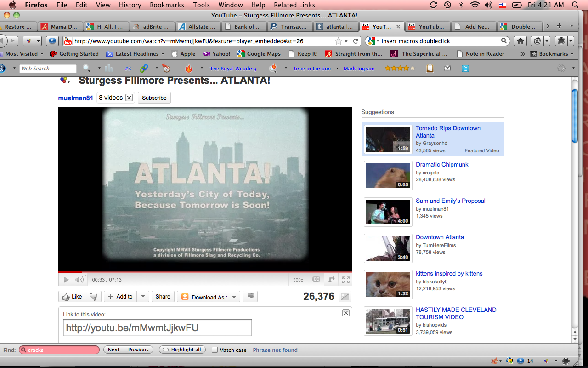Open the History menu
This screenshot has height=368, width=588.
coord(130,5)
